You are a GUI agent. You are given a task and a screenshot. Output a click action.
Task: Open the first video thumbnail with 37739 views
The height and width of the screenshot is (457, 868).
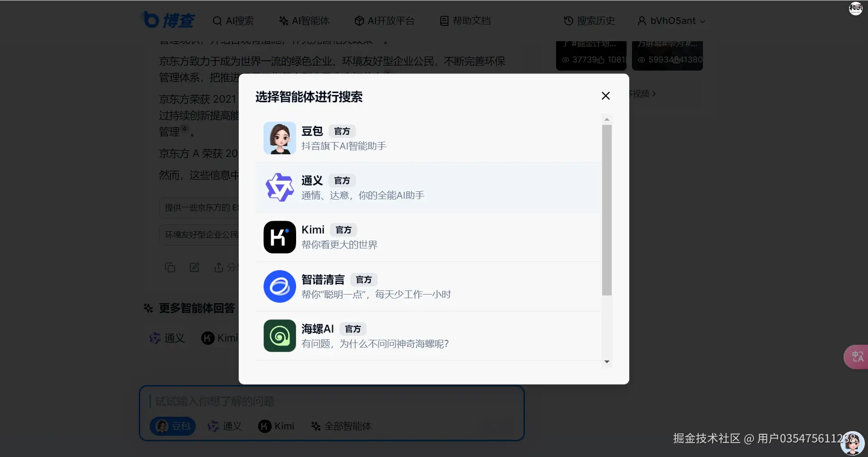(591, 55)
